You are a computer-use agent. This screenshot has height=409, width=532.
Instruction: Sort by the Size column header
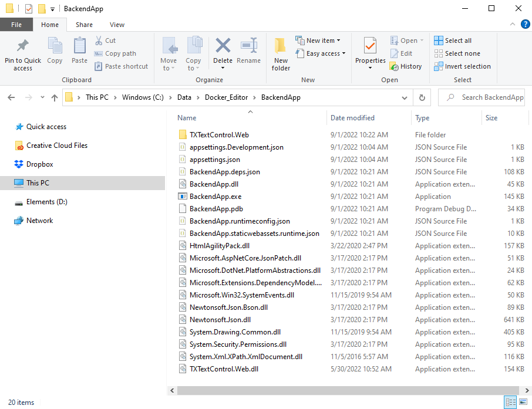coord(505,118)
